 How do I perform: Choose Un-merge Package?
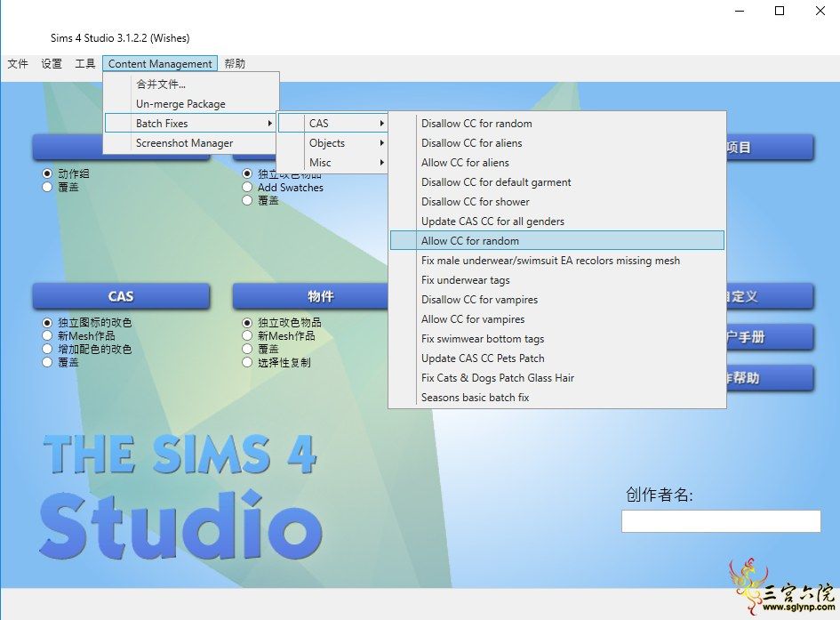click(x=191, y=104)
